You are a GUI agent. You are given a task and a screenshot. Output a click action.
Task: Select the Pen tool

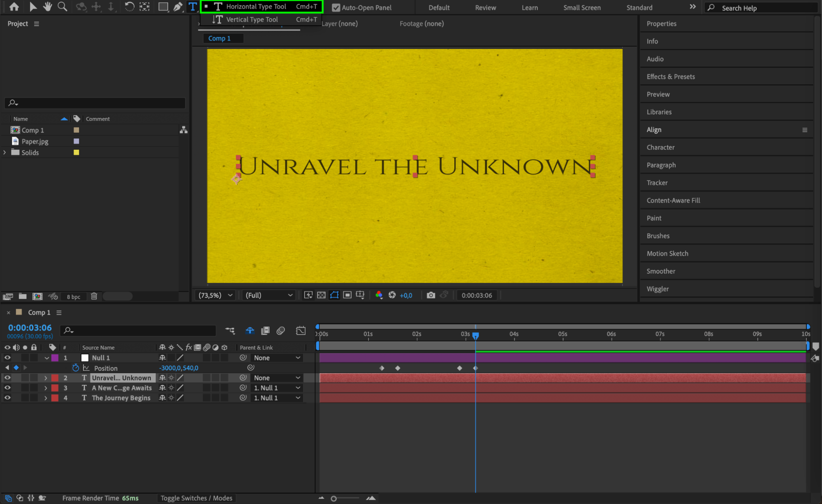[x=178, y=7]
